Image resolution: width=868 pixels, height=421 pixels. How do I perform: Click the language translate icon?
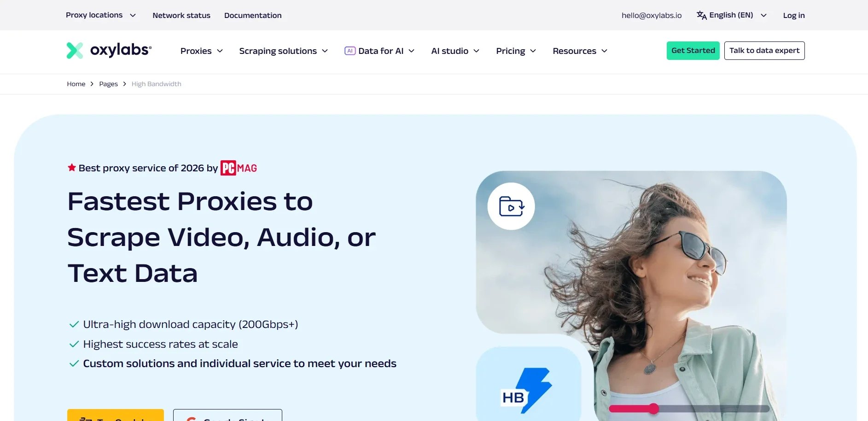(701, 15)
